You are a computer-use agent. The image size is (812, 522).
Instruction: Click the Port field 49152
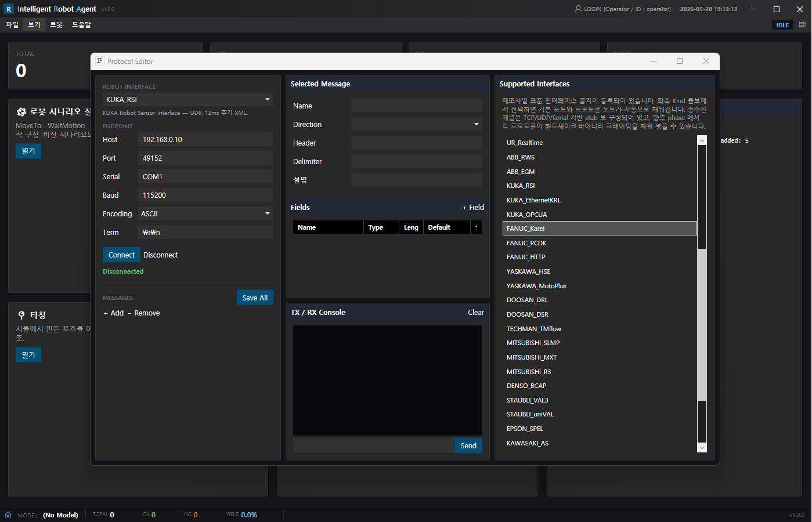pos(205,158)
